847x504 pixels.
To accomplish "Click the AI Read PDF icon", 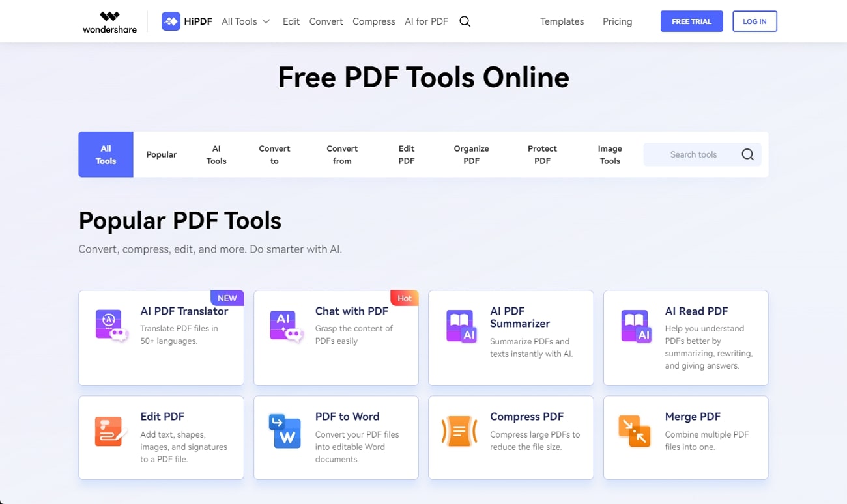I will [x=636, y=326].
